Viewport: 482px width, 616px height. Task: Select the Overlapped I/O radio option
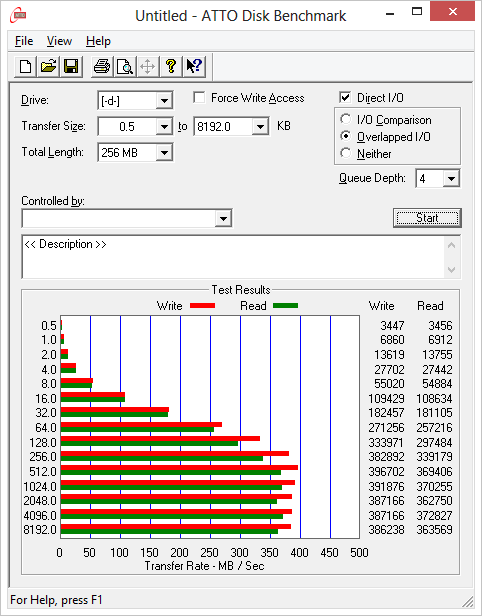coord(346,136)
